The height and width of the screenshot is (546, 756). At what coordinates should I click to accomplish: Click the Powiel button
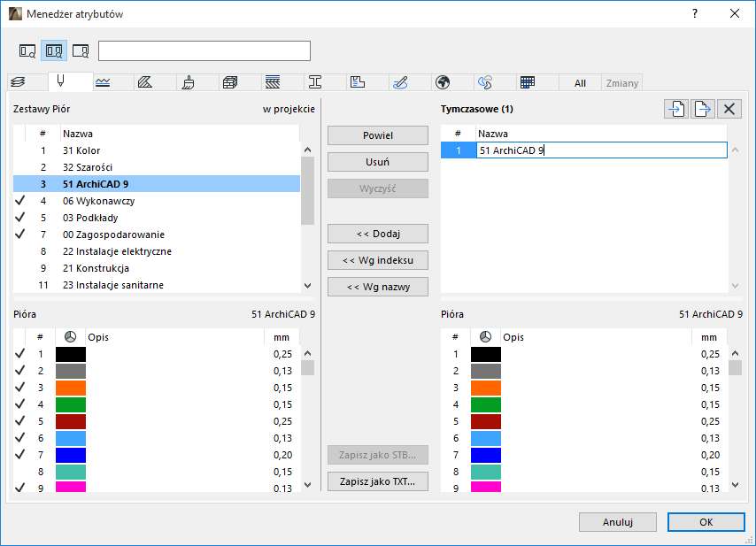(x=378, y=135)
